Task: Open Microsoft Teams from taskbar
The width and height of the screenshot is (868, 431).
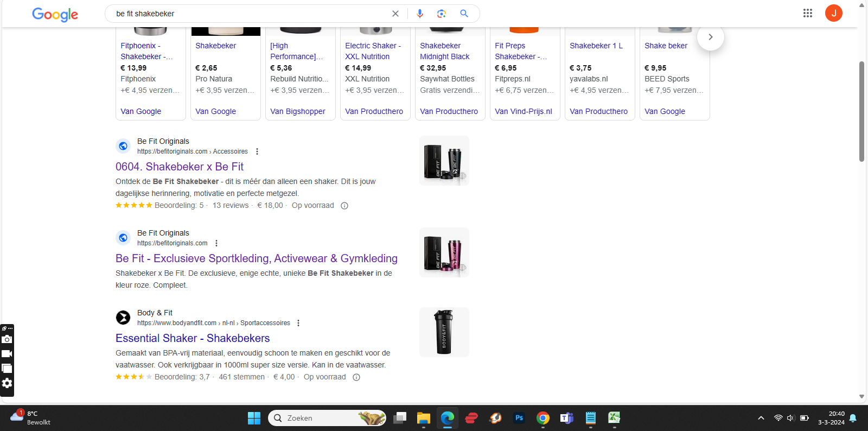Action: (567, 418)
